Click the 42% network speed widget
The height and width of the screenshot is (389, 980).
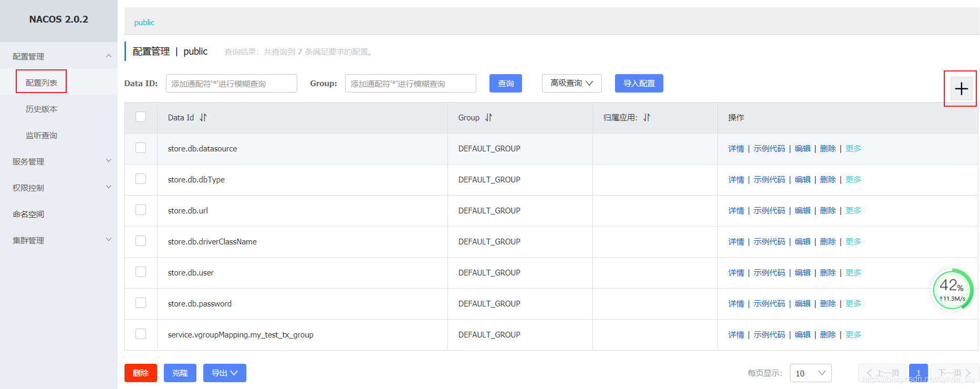(x=952, y=290)
